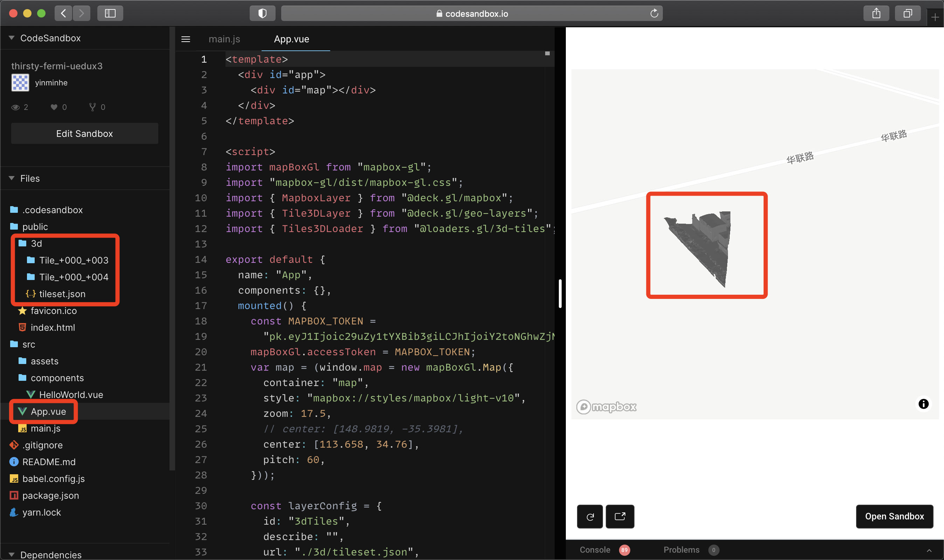Collapse the Files section
The image size is (944, 560).
tap(11, 178)
